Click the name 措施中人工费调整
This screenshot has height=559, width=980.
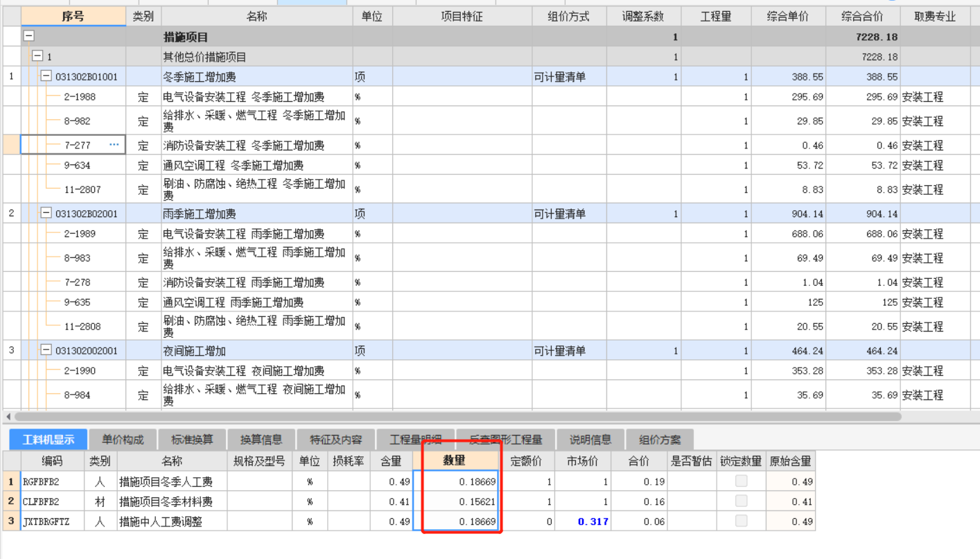coord(161,522)
